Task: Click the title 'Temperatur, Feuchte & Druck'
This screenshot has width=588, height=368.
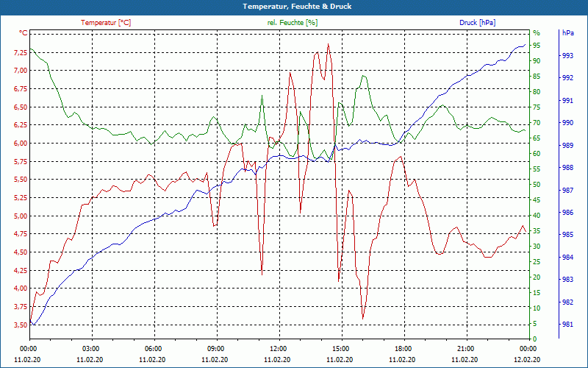Action: (x=297, y=7)
